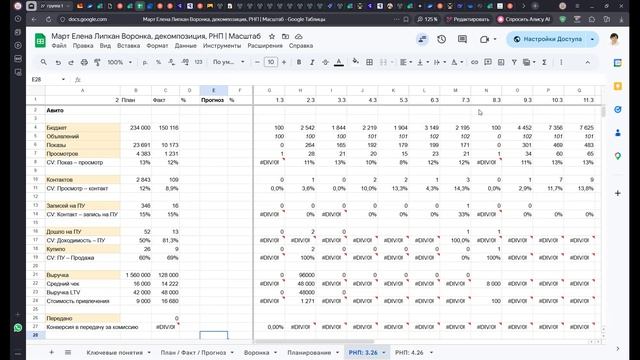Redo the action in toolbar

pyautogui.click(x=71, y=62)
